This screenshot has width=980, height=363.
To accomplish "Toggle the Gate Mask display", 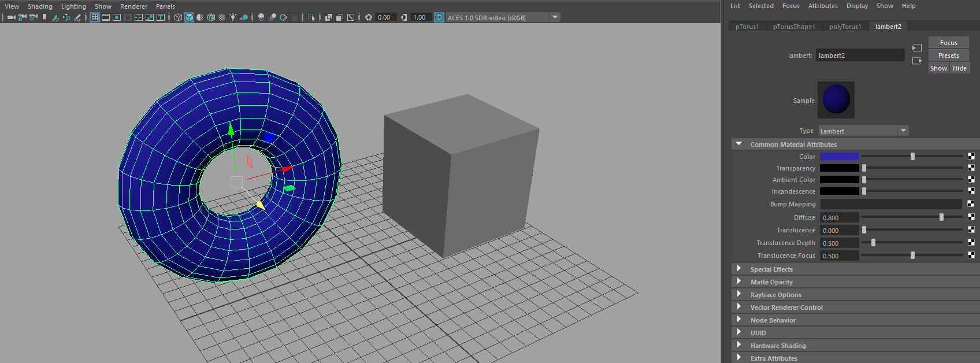I will pyautogui.click(x=128, y=17).
